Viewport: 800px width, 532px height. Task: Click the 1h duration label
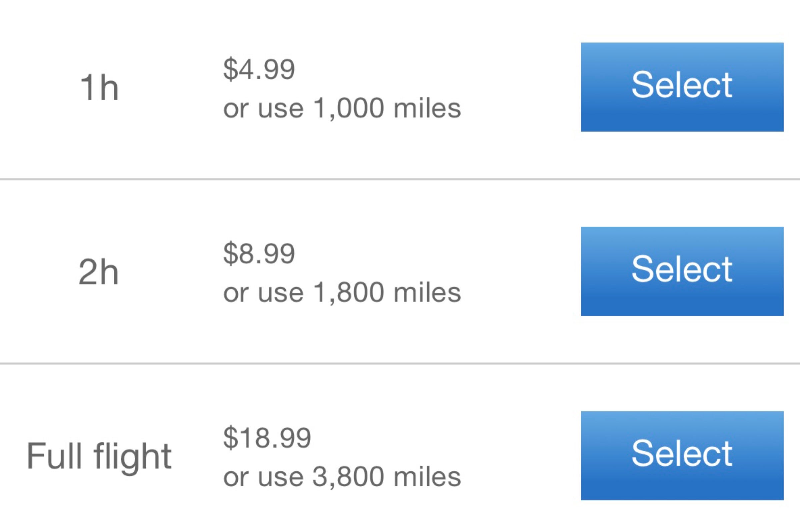click(99, 88)
